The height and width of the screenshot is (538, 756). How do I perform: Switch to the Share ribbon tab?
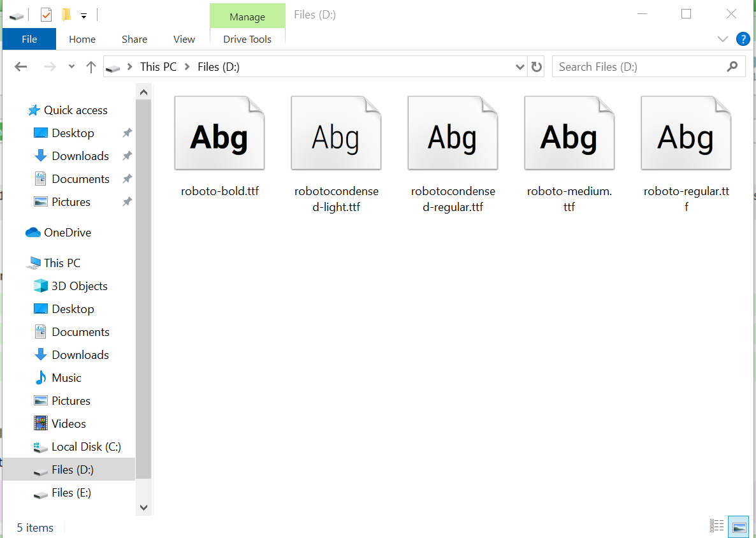(134, 39)
